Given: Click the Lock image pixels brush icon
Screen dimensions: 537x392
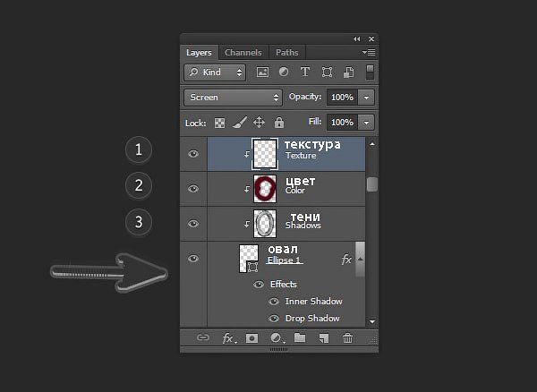Looking at the screenshot, I should [240, 123].
